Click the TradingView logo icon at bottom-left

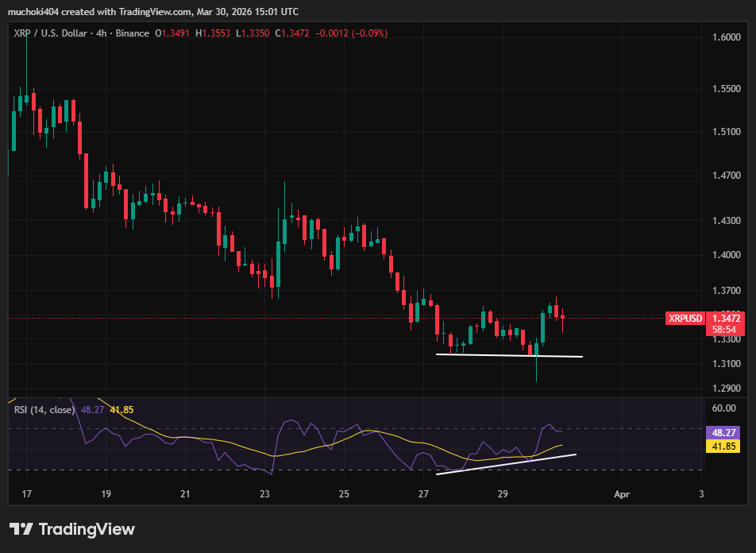pos(21,529)
